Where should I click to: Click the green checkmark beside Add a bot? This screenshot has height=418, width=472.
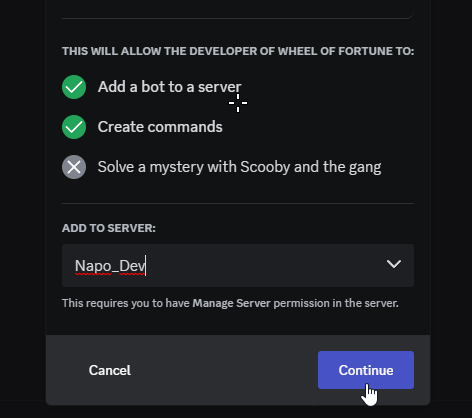[74, 87]
